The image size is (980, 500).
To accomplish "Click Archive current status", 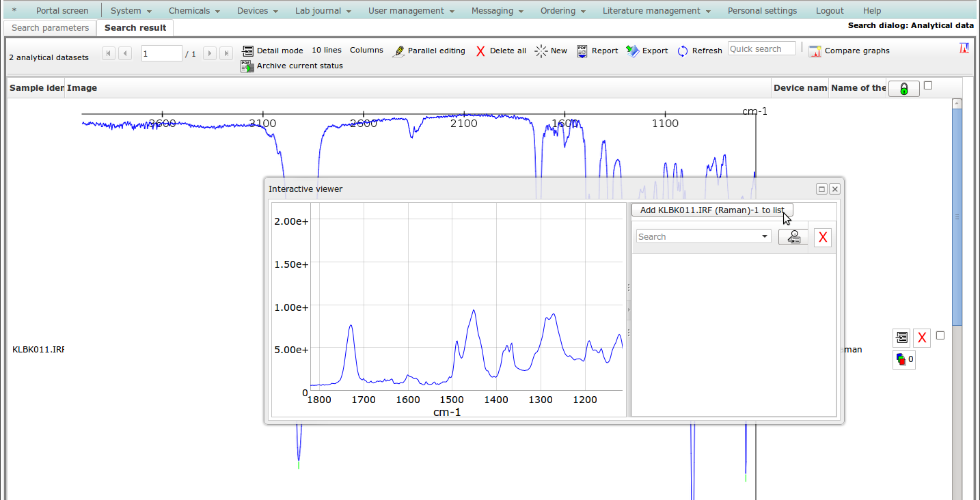I will pyautogui.click(x=292, y=66).
